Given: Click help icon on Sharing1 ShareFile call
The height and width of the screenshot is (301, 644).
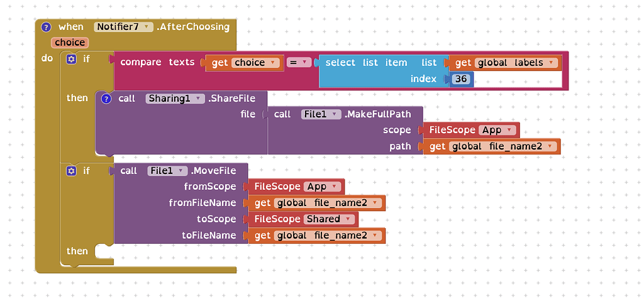Looking at the screenshot, I should [x=106, y=99].
